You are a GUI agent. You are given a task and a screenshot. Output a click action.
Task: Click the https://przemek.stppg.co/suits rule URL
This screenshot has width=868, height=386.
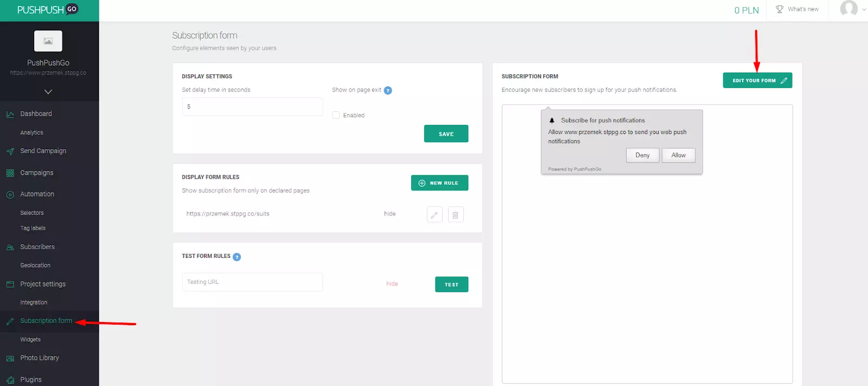[228, 214]
